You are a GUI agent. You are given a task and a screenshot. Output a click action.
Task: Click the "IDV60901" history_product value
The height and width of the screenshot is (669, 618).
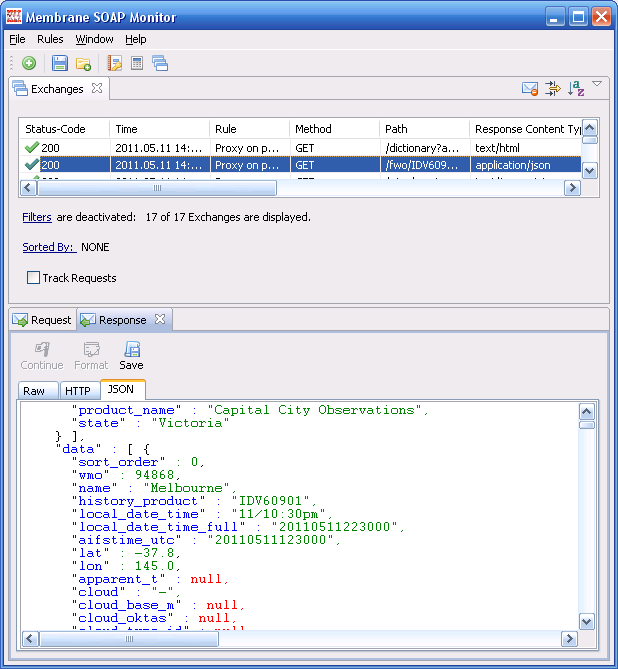tap(271, 501)
